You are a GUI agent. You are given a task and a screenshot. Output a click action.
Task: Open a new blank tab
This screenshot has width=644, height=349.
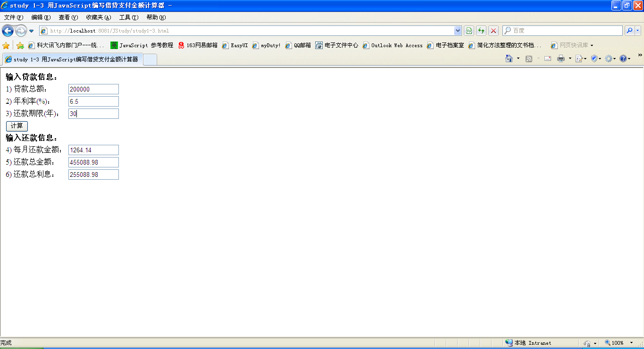(x=150, y=59)
